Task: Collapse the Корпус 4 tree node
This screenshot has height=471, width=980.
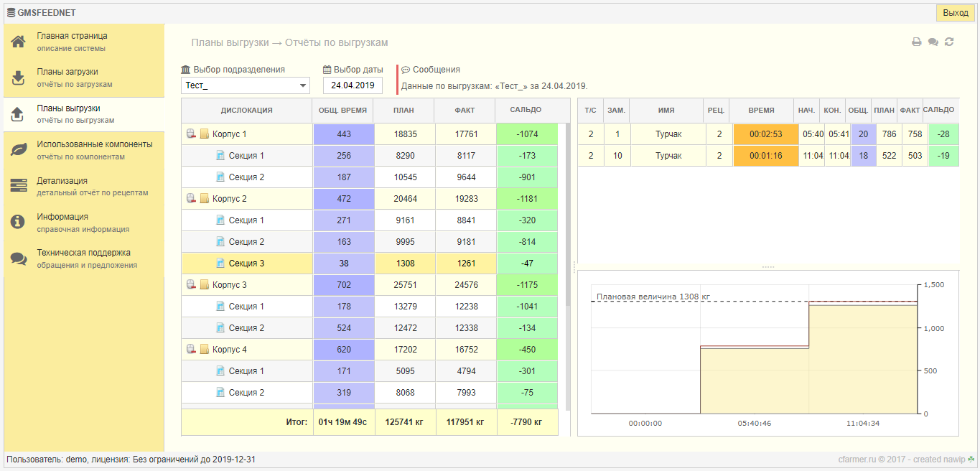Action: click(191, 350)
